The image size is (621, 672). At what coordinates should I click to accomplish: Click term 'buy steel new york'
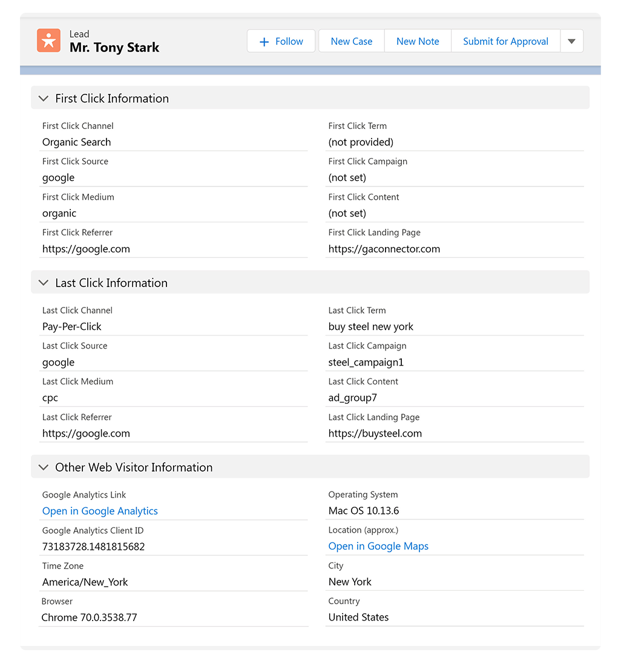pos(370,326)
